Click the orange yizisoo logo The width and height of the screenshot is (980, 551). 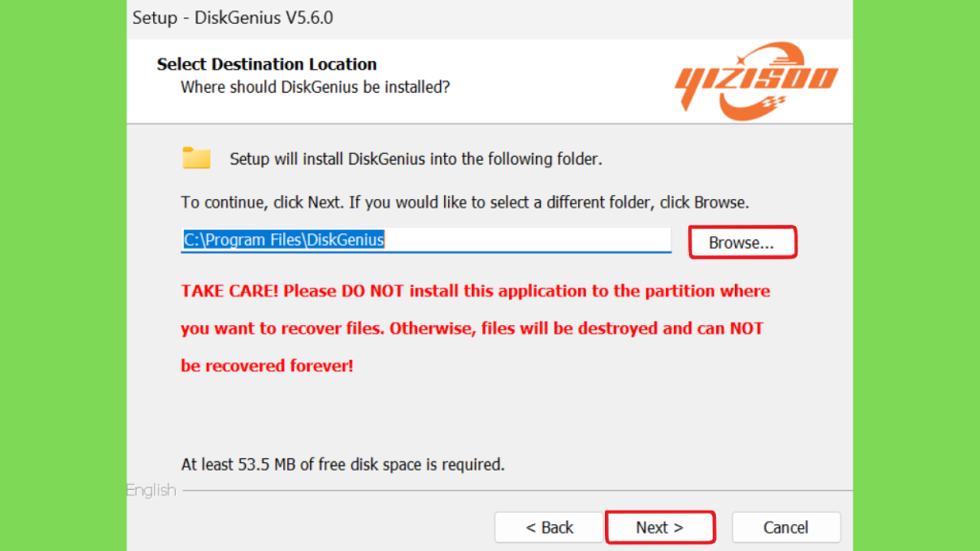(756, 81)
